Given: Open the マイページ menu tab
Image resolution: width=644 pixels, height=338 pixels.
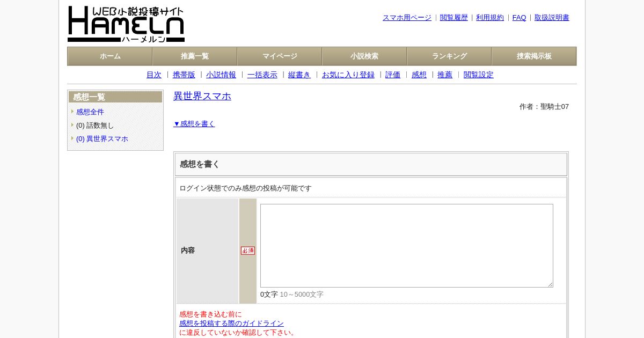Looking at the screenshot, I should tap(280, 56).
